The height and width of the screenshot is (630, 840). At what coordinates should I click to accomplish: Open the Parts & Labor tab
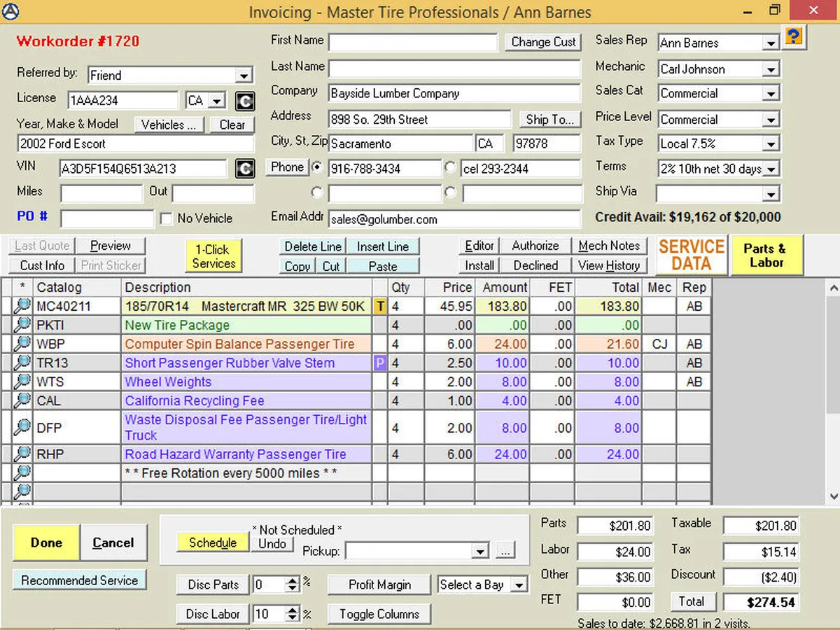point(765,255)
